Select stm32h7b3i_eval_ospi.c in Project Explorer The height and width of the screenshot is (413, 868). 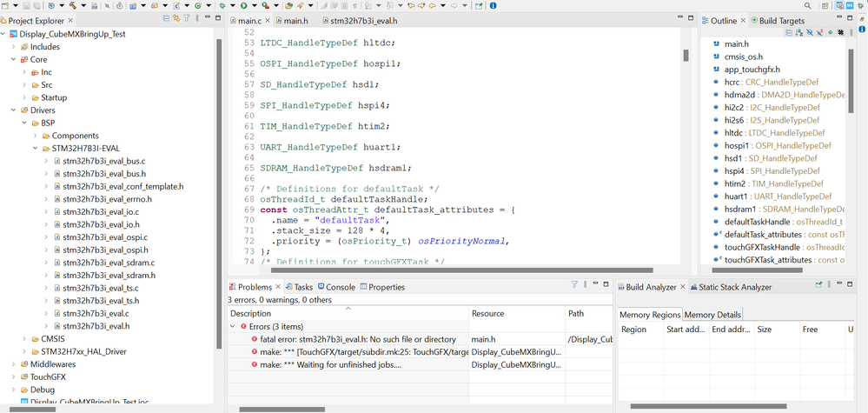105,237
